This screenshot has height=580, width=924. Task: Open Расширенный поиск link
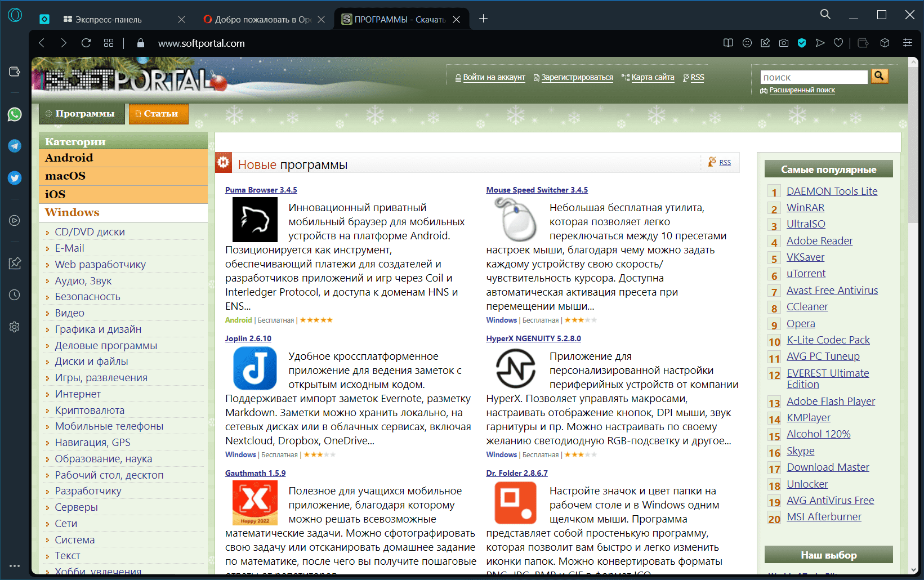pyautogui.click(x=802, y=90)
